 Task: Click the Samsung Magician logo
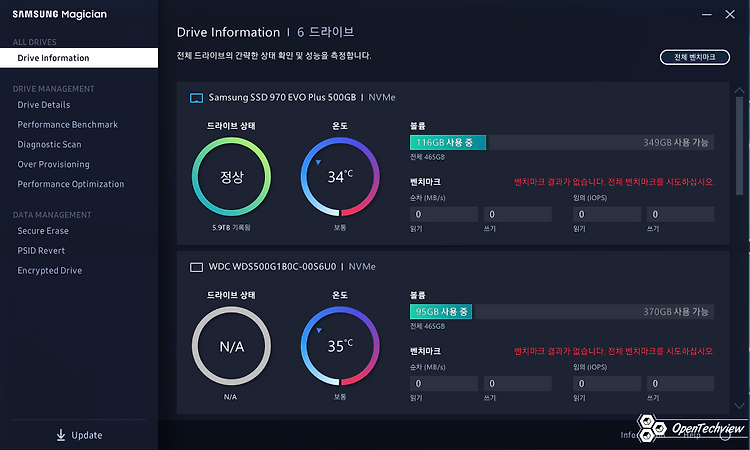pyautogui.click(x=60, y=14)
